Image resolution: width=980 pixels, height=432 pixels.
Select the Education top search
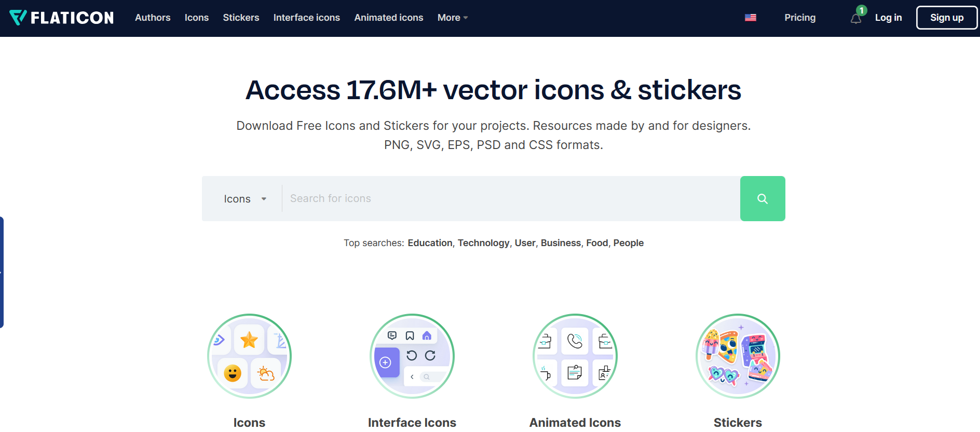(430, 243)
